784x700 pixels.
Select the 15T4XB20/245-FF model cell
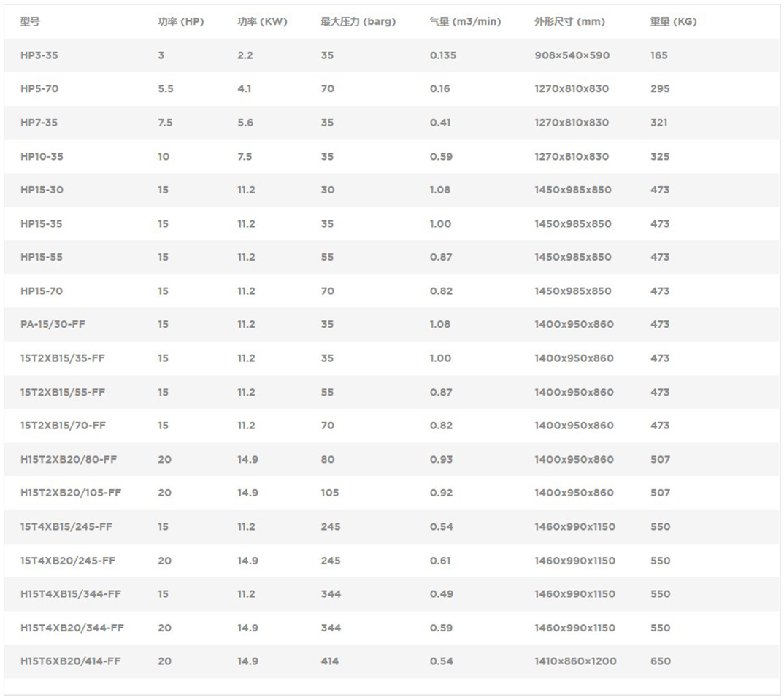click(x=68, y=561)
